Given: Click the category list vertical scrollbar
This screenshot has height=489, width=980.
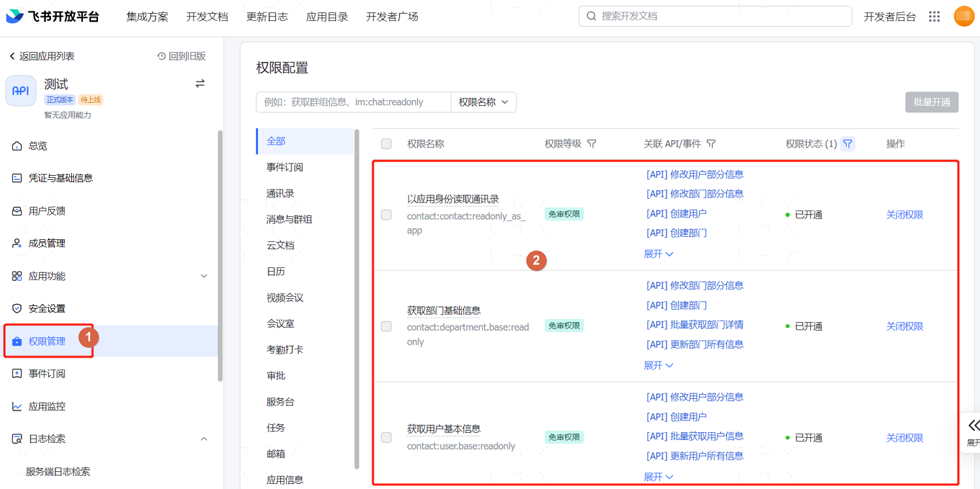Looking at the screenshot, I should [357, 299].
